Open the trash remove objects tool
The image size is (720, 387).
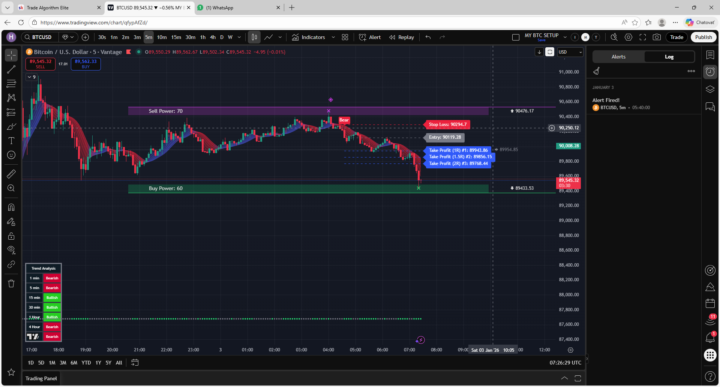[11, 284]
